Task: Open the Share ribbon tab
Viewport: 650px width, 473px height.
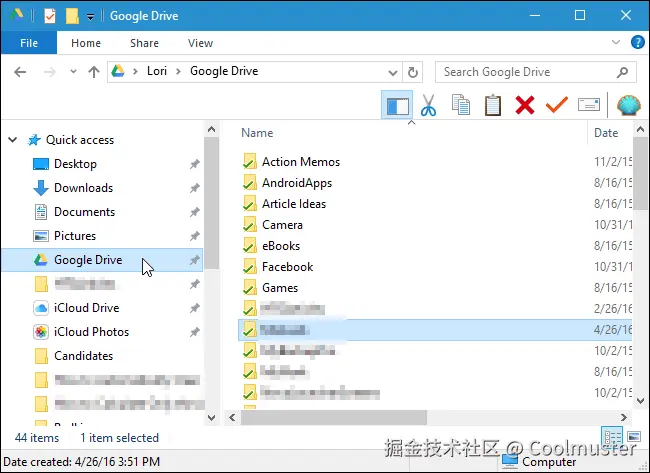Action: (x=144, y=43)
